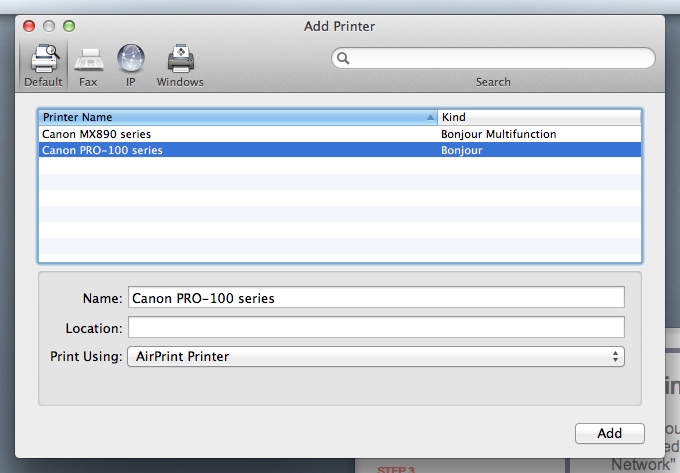The image size is (680, 473).
Task: Click the magnifying glass in the search box
Action: point(343,58)
